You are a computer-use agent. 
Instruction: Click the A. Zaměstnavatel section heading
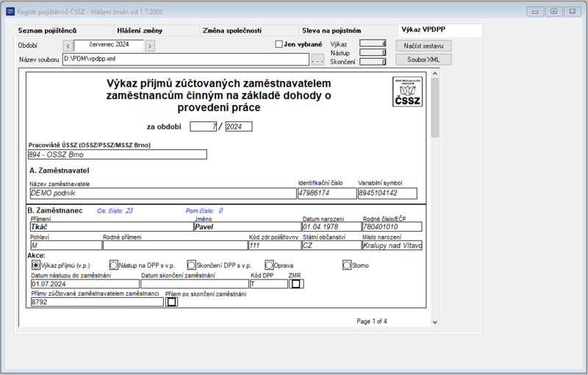point(60,171)
